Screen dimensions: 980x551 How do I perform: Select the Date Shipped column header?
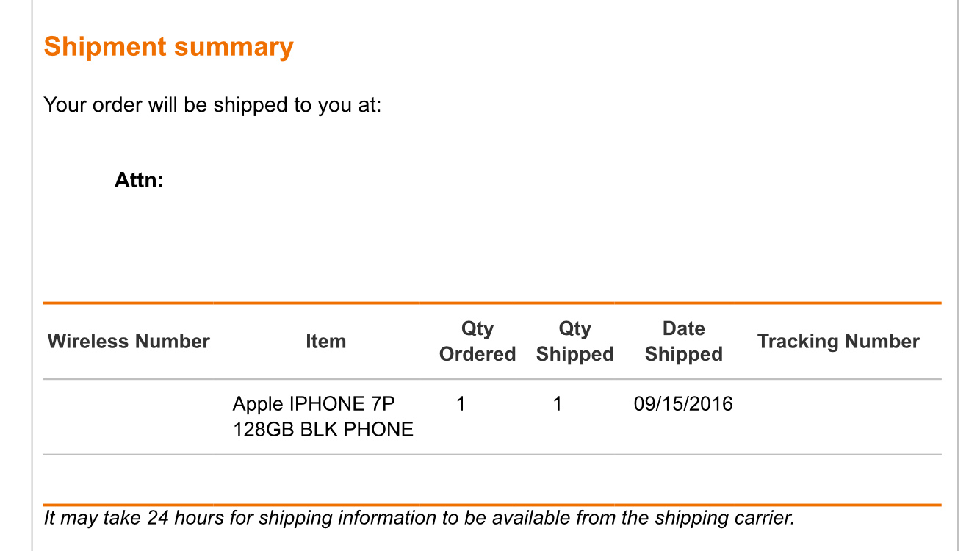point(683,342)
